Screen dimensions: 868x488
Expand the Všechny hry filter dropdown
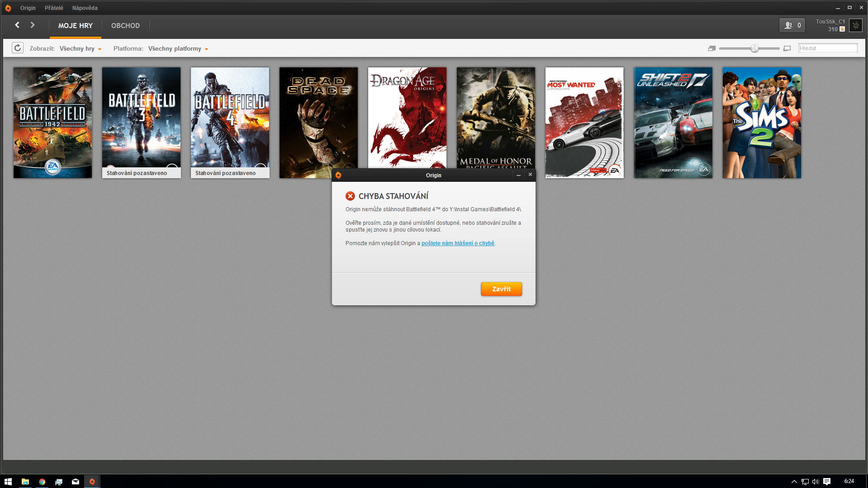coord(81,49)
